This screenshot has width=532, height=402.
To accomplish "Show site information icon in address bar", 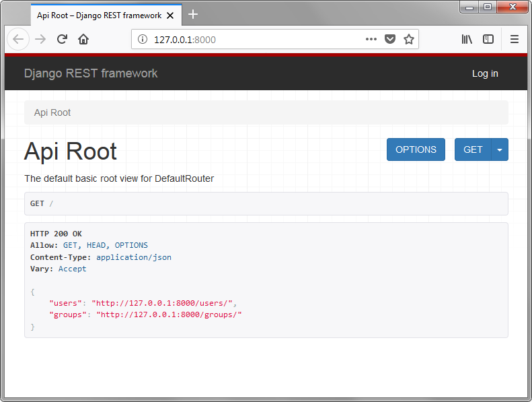I will pos(142,39).
